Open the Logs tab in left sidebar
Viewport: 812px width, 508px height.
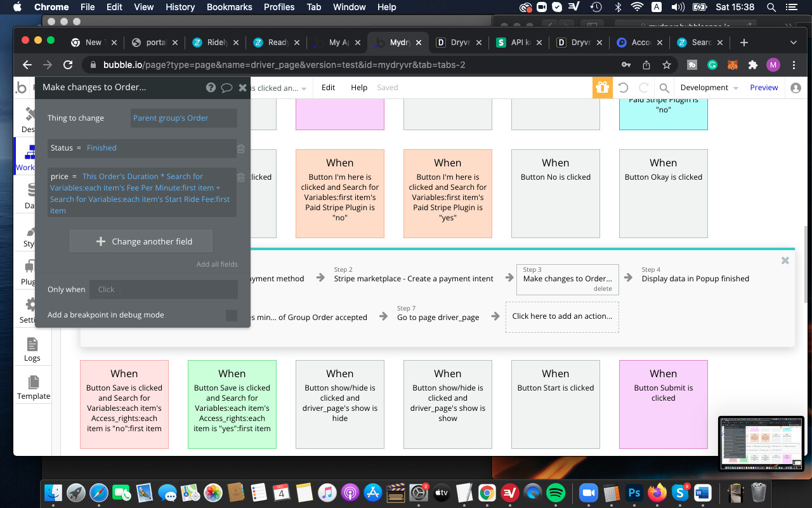(32, 349)
